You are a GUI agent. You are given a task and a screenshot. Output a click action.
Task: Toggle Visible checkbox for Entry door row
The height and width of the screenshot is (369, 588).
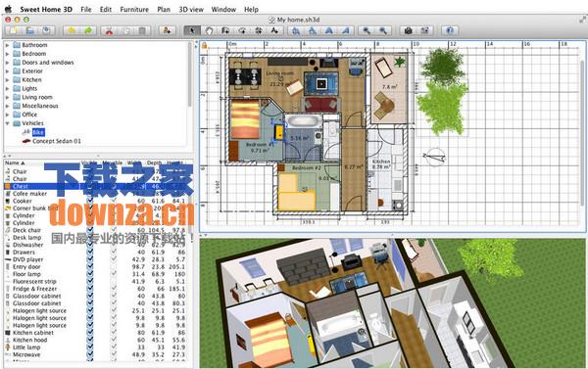coord(90,267)
